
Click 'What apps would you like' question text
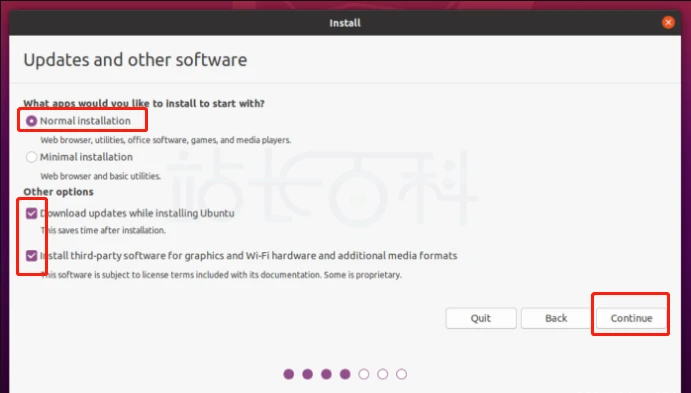pyautogui.click(x=144, y=104)
